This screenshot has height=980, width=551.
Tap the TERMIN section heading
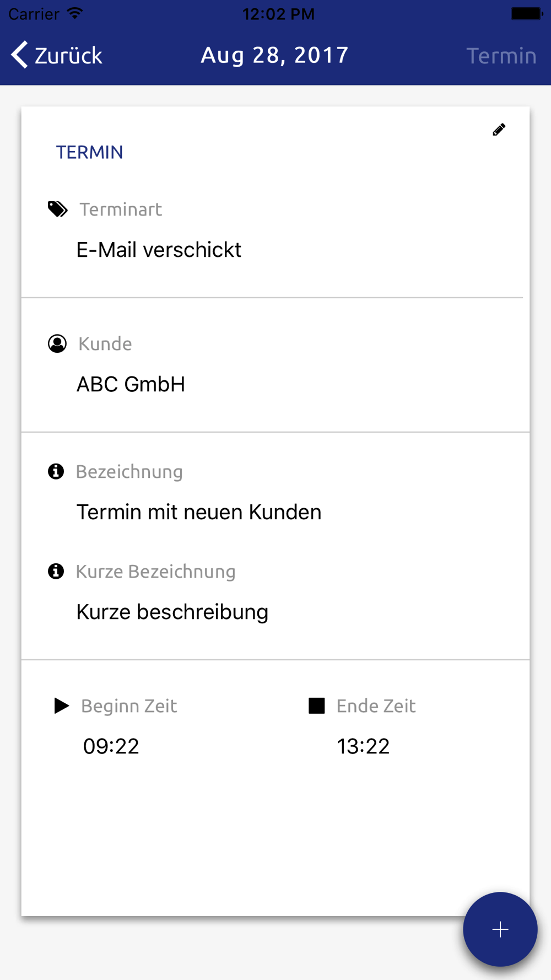[x=89, y=152]
